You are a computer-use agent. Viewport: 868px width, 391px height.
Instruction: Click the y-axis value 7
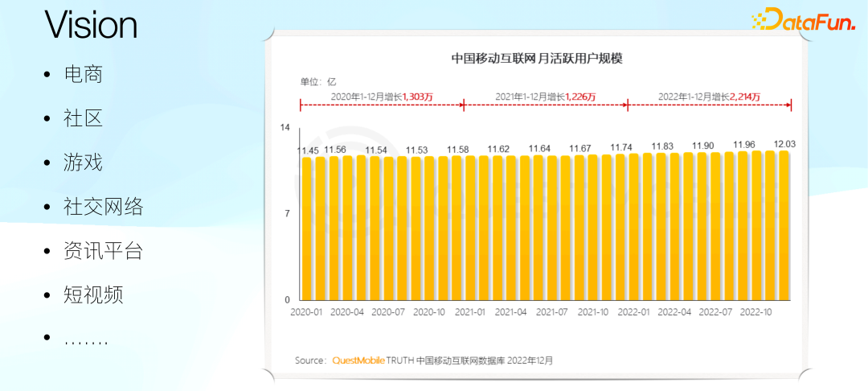coord(287,214)
